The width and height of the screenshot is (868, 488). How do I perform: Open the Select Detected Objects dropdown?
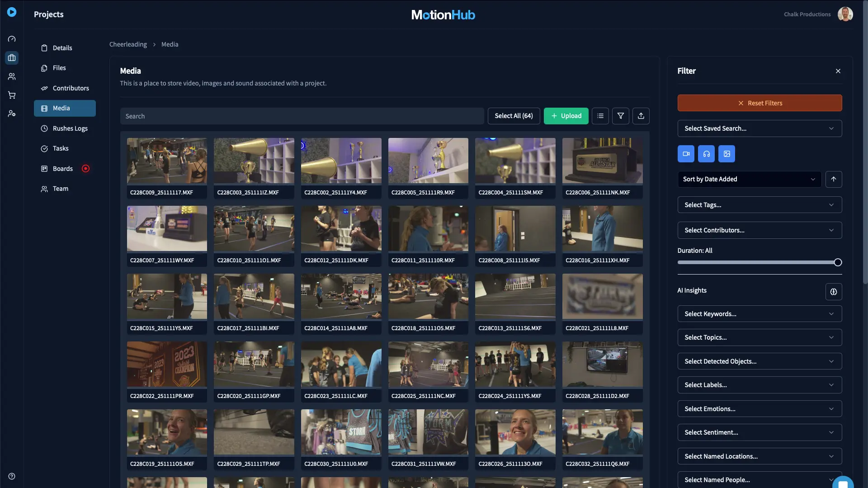click(759, 361)
